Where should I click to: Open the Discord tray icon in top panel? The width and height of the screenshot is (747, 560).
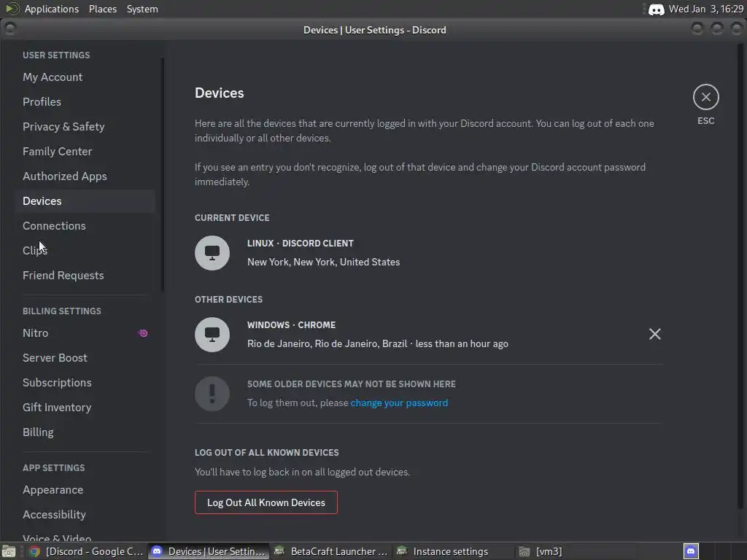(656, 9)
